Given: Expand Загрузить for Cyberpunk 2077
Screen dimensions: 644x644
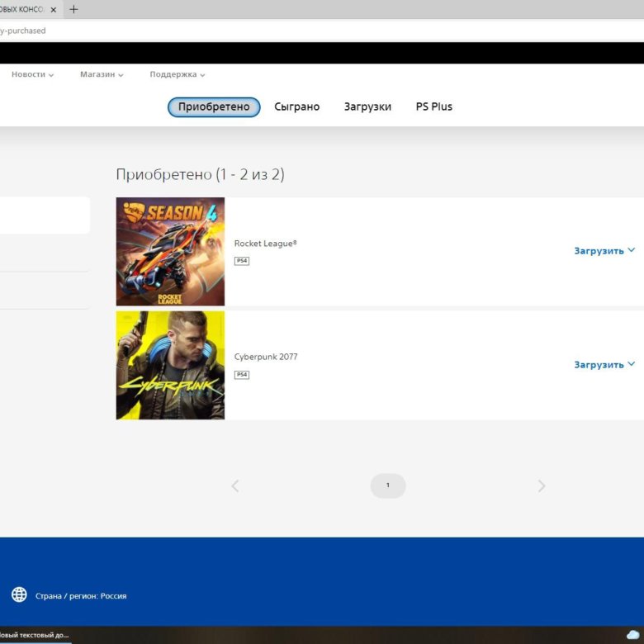Looking at the screenshot, I should 604,364.
